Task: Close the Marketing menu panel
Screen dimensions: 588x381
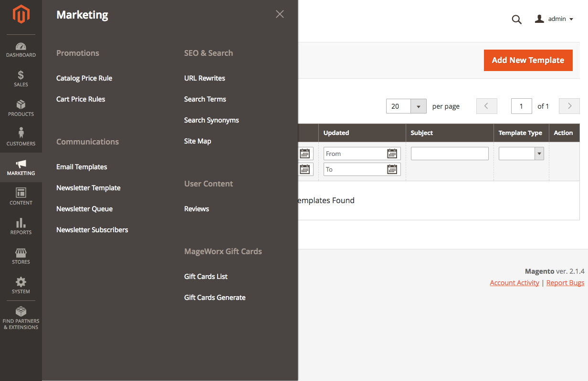Action: 280,14
